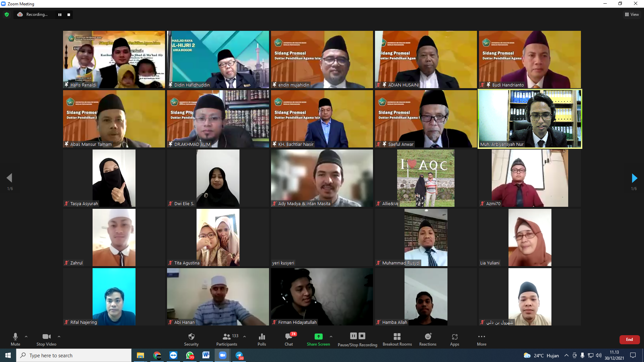Expand audio options arrow beside Mute
The height and width of the screenshot is (362, 644).
(26, 337)
